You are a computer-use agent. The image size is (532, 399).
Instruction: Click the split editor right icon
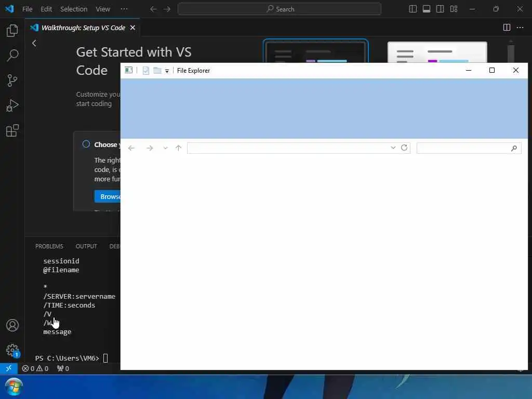click(x=507, y=28)
